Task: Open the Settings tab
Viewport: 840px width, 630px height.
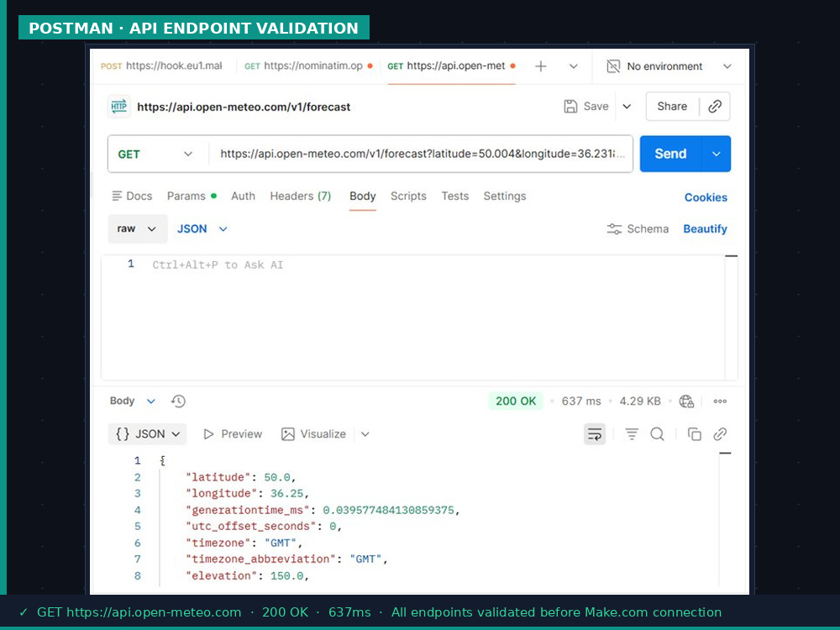Action: [x=505, y=196]
